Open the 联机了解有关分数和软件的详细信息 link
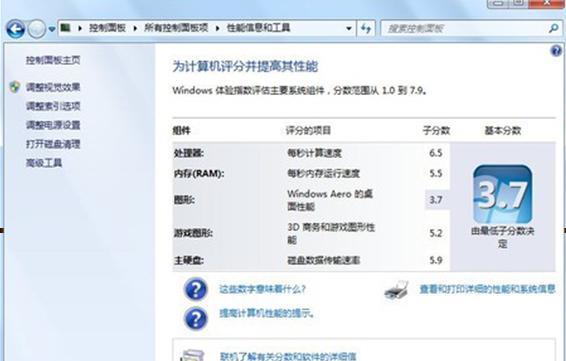Viewport: 566px width, 361px height. click(x=288, y=356)
